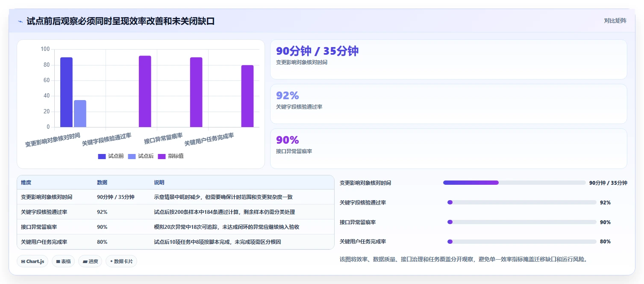Click the 关键字段核验通过率 progress bar

[x=522, y=202]
